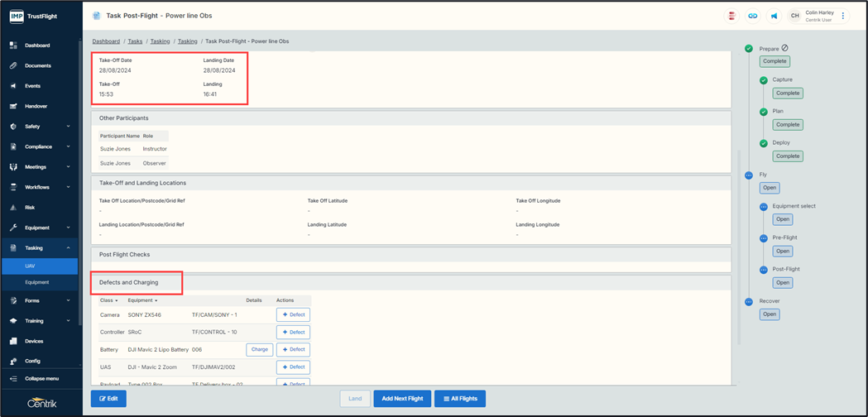The height and width of the screenshot is (417, 868).
Task: Click the Risk warning icon in sidebar
Action: (13, 208)
